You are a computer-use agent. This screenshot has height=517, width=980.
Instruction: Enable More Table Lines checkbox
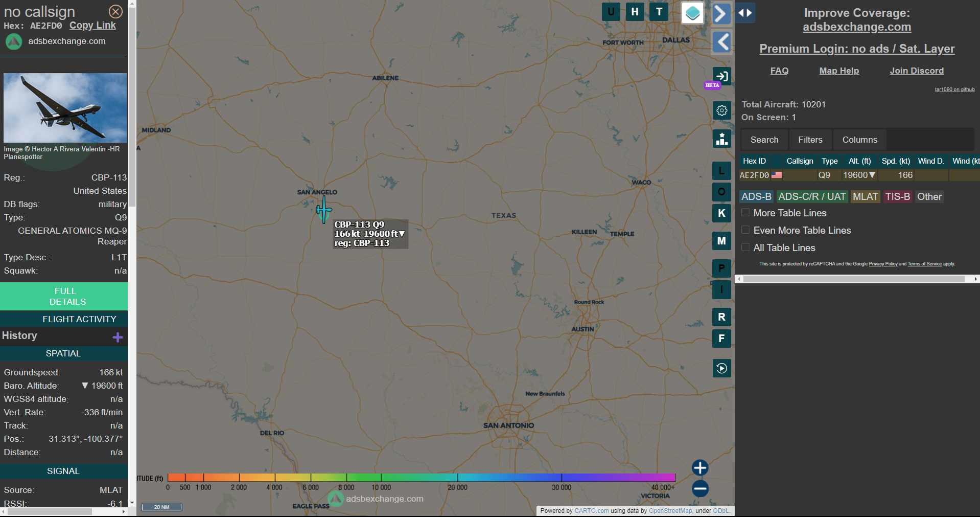pos(745,213)
